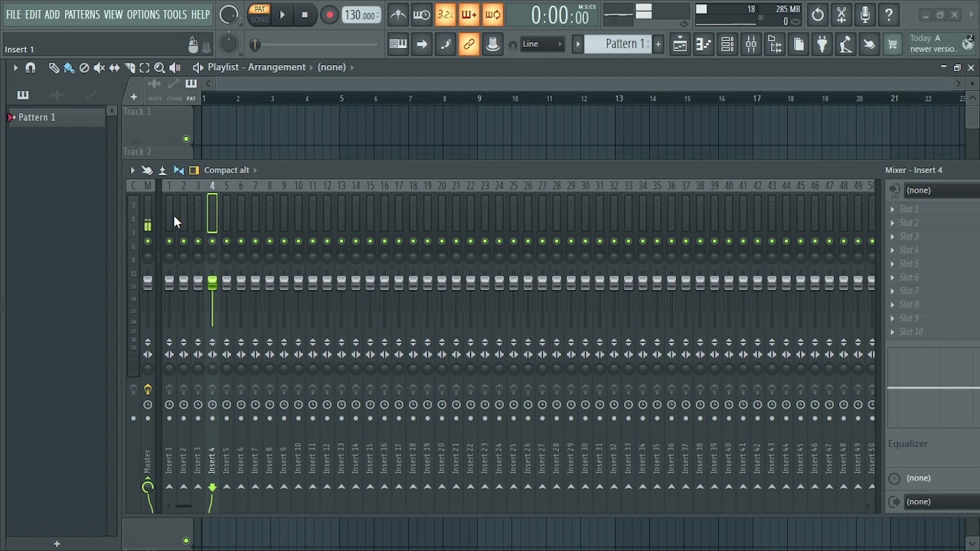Toggle the loop recording icon
The image size is (980, 551).
pos(493,15)
